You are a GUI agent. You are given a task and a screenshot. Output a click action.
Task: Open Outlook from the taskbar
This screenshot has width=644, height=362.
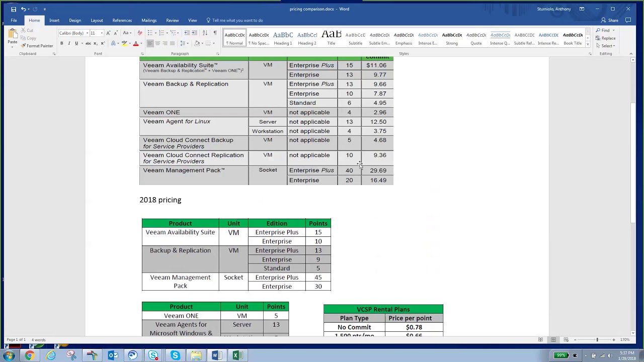coord(113,355)
